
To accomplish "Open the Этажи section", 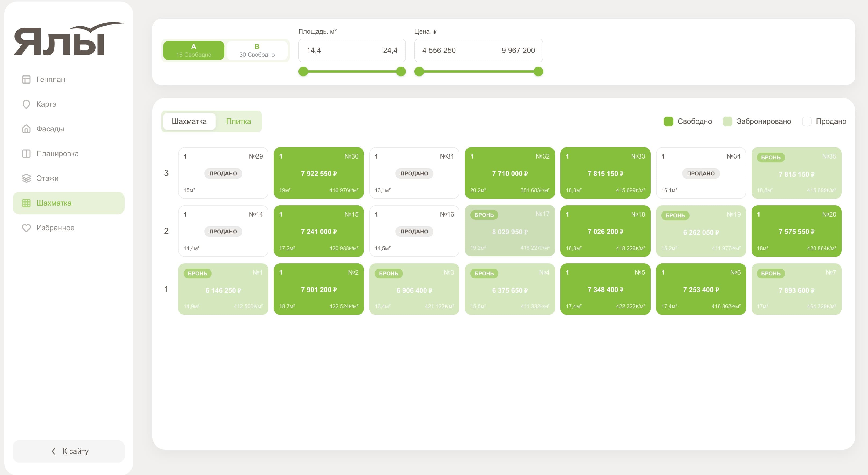I will pos(68,178).
